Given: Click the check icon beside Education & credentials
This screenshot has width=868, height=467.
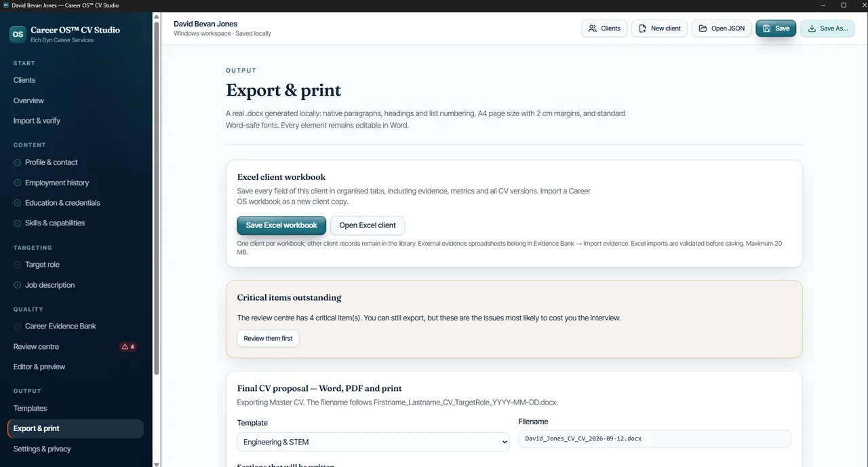Looking at the screenshot, I should pos(18,203).
